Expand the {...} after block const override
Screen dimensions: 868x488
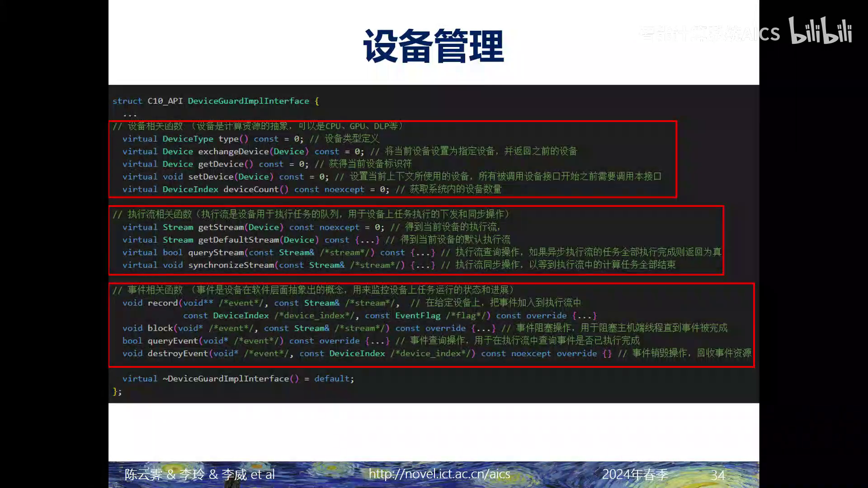tap(483, 328)
